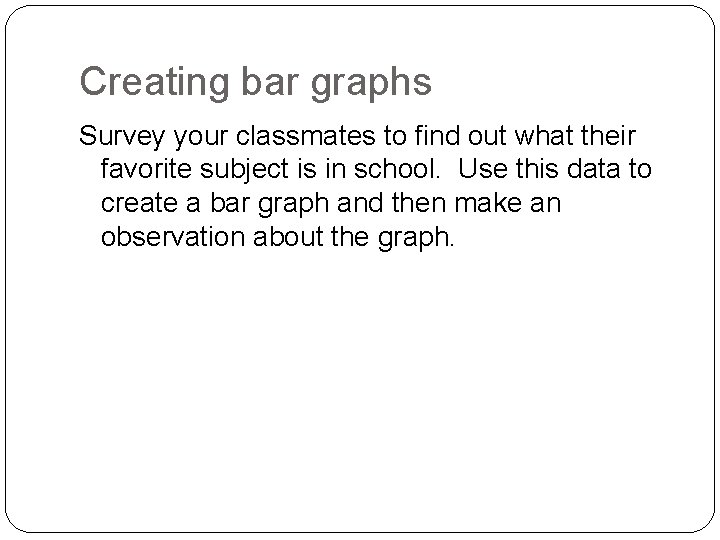
Task: Click the word "Use" starting the second sentence
Action: coord(483,169)
